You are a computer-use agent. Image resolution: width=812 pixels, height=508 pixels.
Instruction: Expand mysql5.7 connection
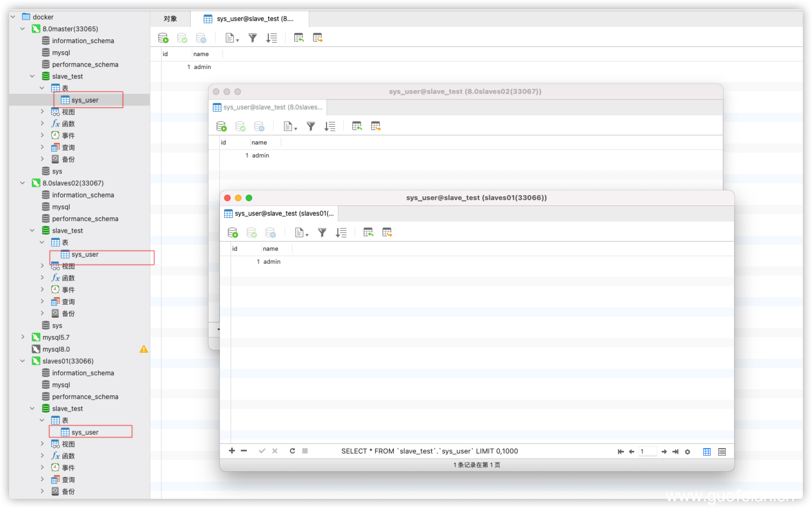pyautogui.click(x=23, y=337)
